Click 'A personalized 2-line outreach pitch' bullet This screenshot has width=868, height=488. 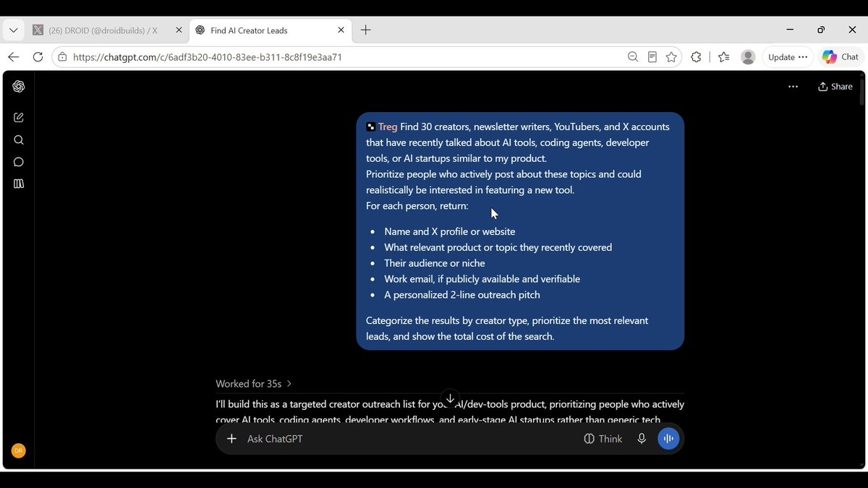click(x=462, y=295)
